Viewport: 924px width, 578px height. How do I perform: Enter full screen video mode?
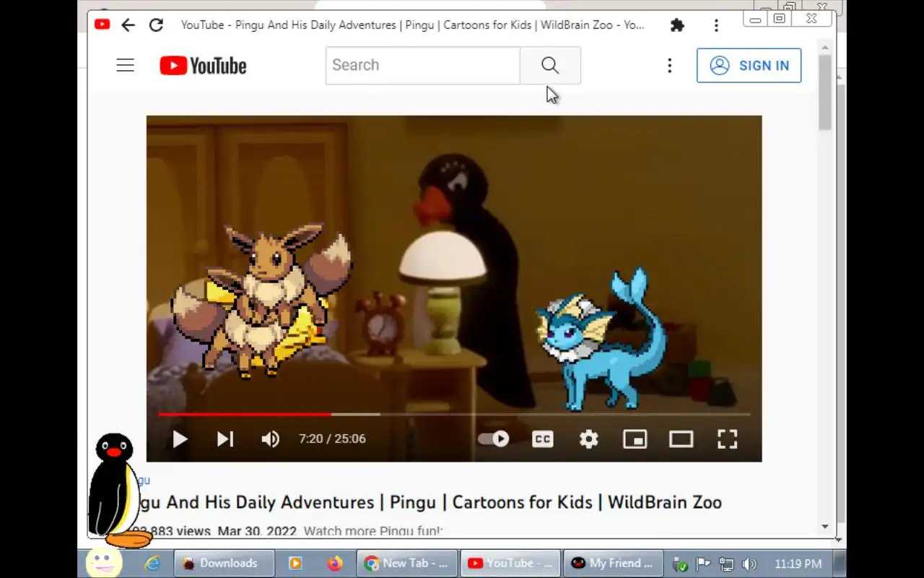click(727, 439)
